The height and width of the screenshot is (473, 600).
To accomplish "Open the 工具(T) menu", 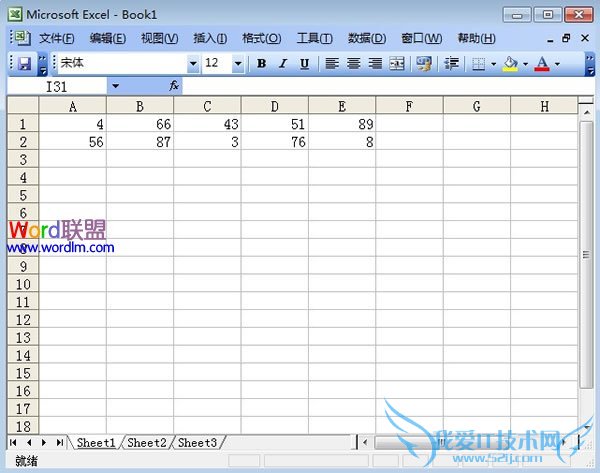I will 315,38.
